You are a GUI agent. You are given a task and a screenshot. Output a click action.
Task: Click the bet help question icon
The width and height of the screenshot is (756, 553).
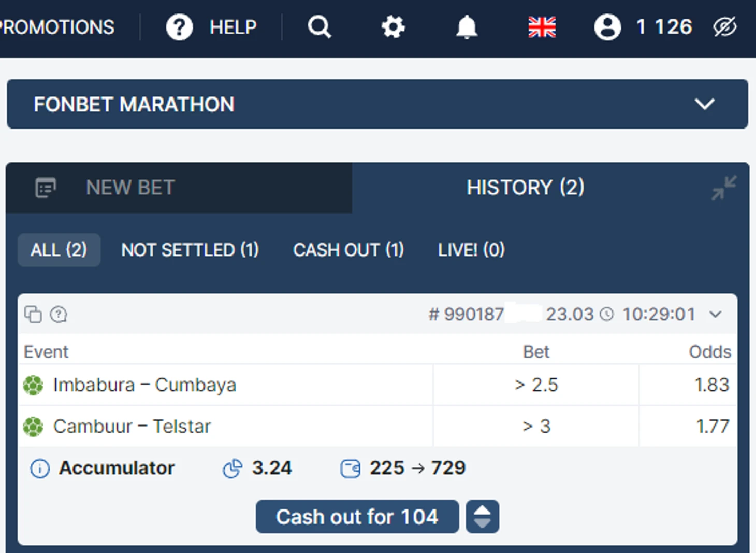[59, 314]
